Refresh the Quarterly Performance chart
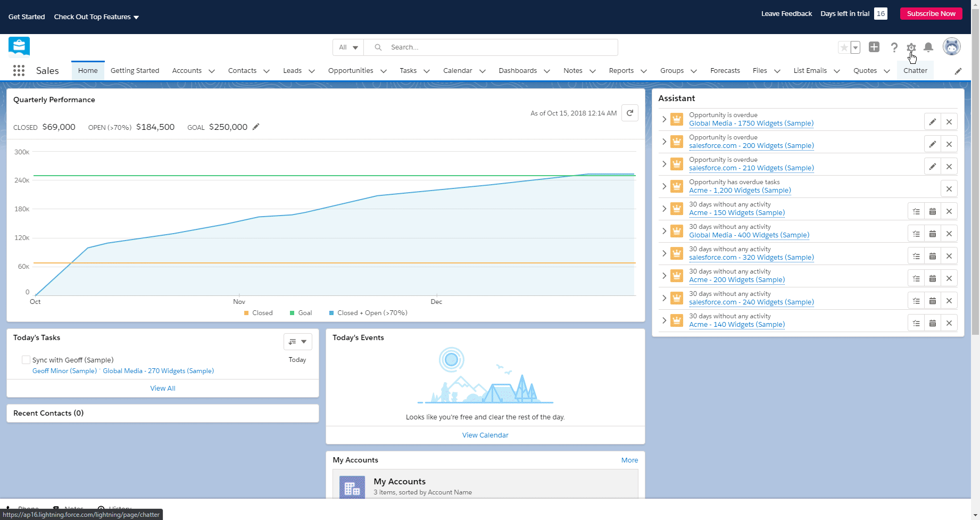Viewport: 980px width, 520px height. click(630, 113)
